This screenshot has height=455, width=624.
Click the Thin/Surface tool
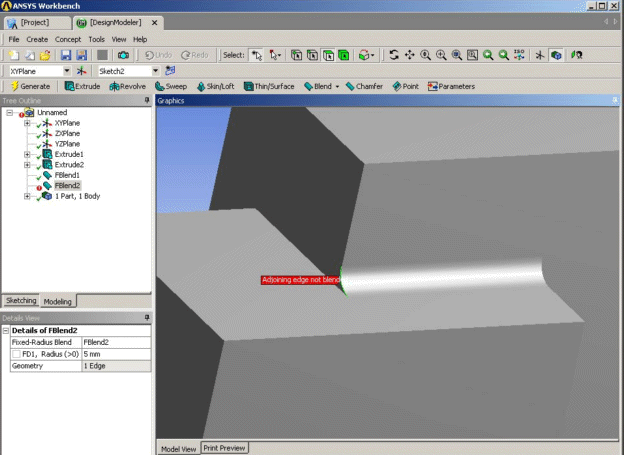tap(269, 87)
